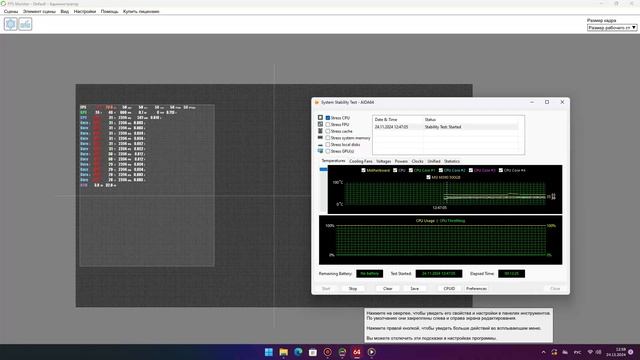This screenshot has width=640, height=360.
Task: Switch to the Temperatures tab
Action: (x=333, y=161)
